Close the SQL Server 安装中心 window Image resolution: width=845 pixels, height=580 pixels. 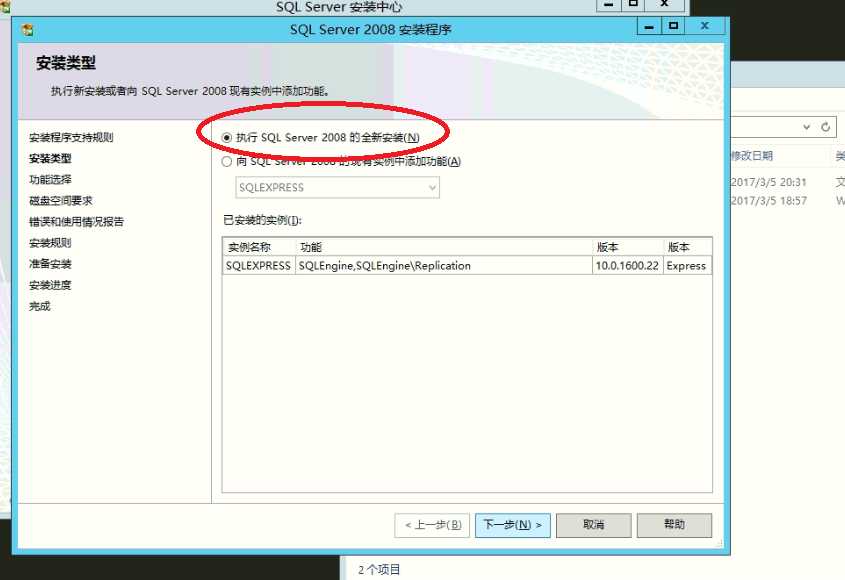(x=665, y=5)
